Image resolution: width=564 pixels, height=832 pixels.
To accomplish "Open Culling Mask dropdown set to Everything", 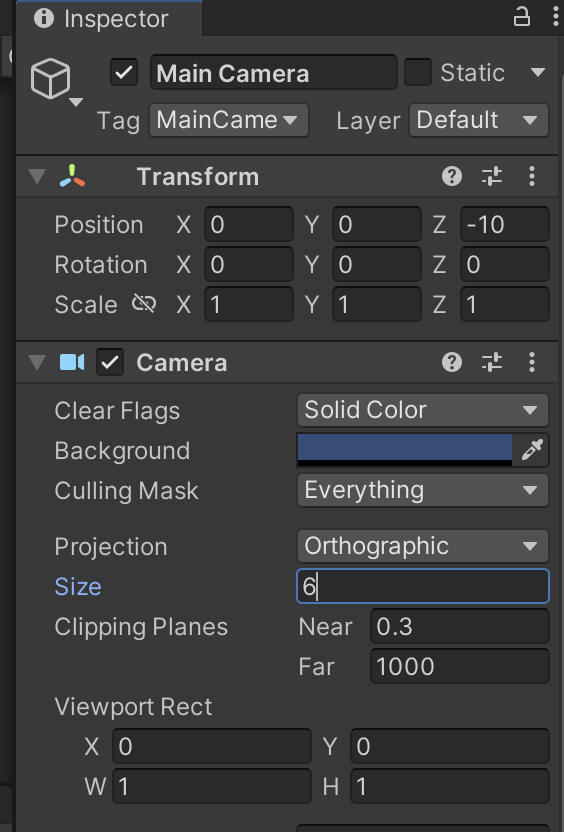I will tap(422, 490).
